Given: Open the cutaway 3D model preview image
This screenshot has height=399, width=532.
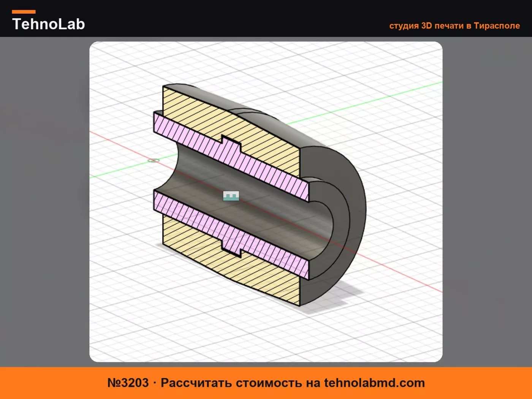Looking at the screenshot, I should 266,202.
